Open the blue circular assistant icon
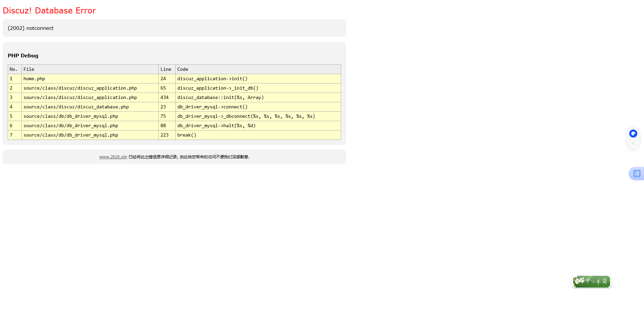This screenshot has width=644, height=311. click(x=633, y=134)
